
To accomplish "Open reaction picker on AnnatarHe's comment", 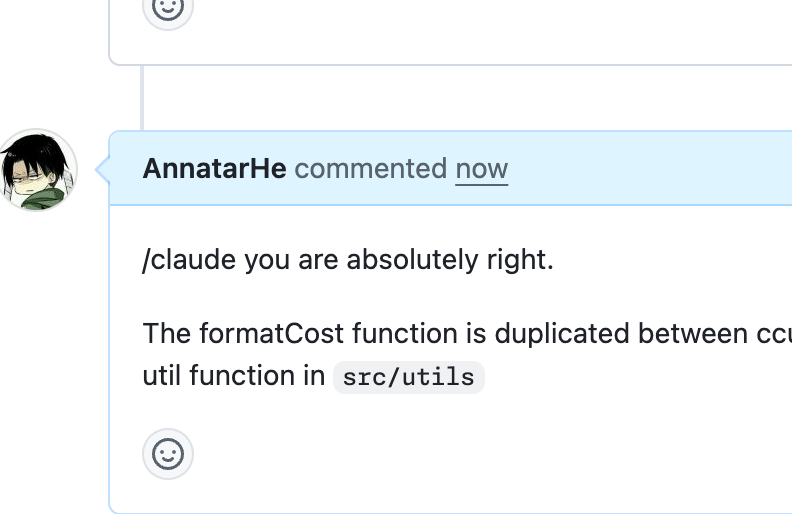I will (168, 455).
